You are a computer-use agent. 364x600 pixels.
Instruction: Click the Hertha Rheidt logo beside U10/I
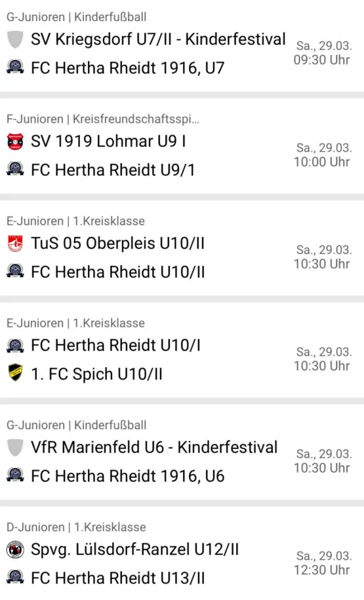pyautogui.click(x=15, y=345)
